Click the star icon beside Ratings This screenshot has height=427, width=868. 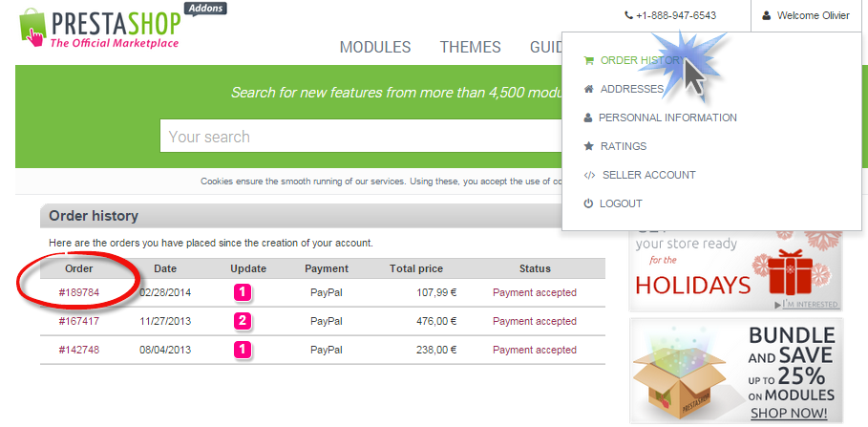tap(589, 146)
